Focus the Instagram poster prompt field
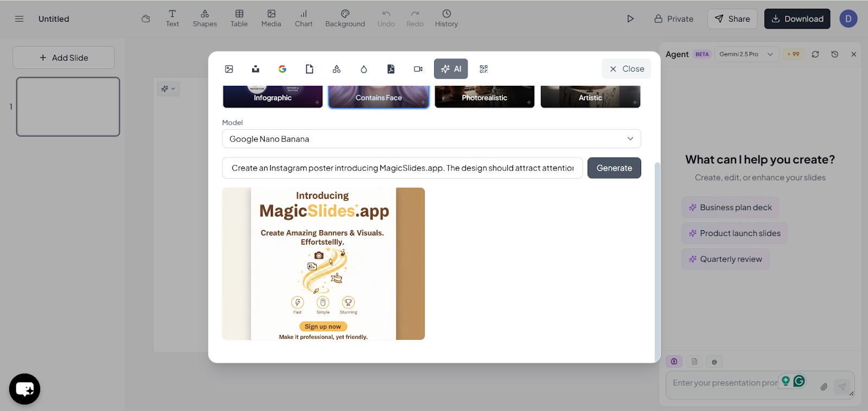Image resolution: width=868 pixels, height=411 pixels. (403, 168)
